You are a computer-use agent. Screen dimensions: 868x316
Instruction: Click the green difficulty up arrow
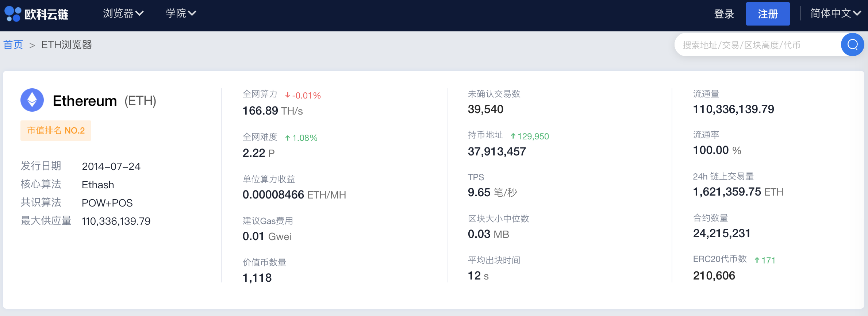288,138
